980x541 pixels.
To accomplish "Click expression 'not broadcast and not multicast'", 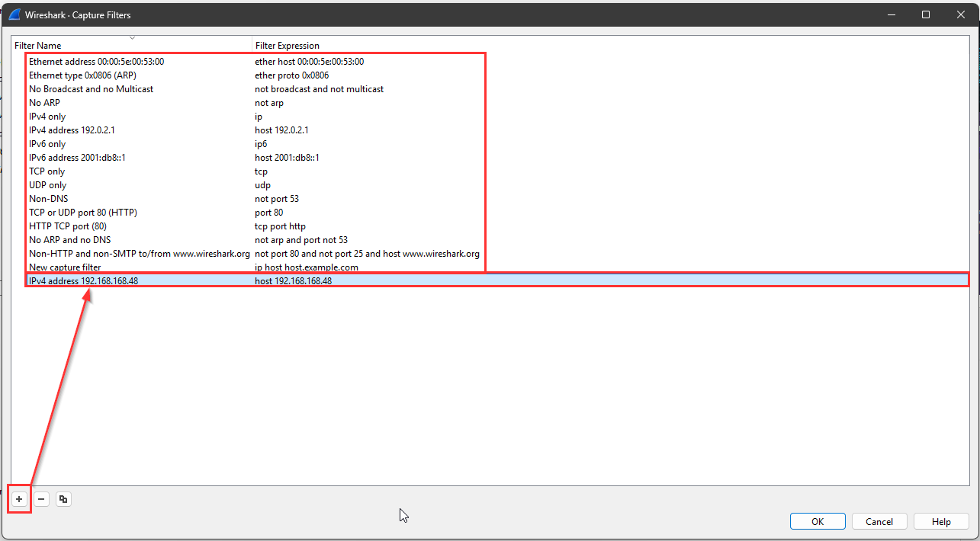I will click(319, 89).
